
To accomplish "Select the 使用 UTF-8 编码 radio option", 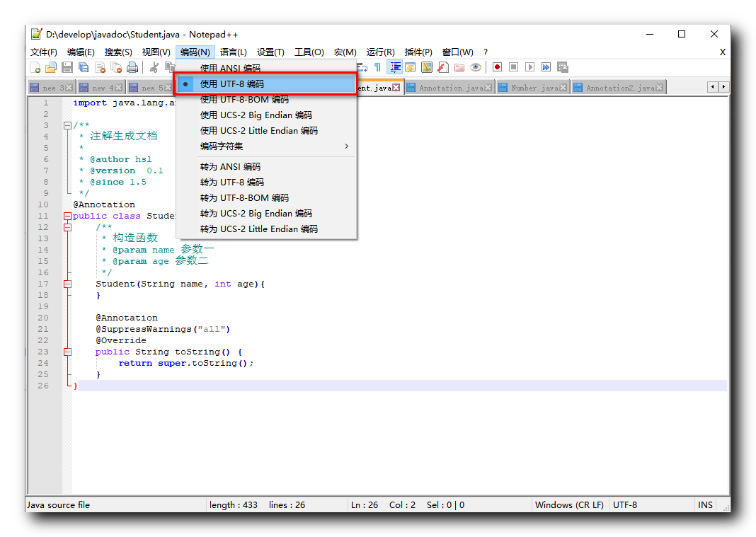I will [x=265, y=84].
